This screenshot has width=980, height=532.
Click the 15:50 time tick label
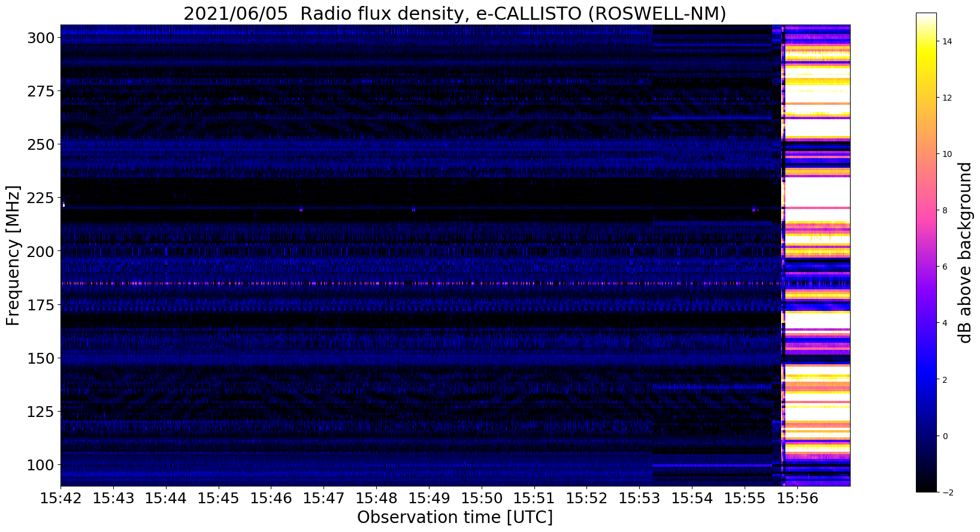pos(482,498)
